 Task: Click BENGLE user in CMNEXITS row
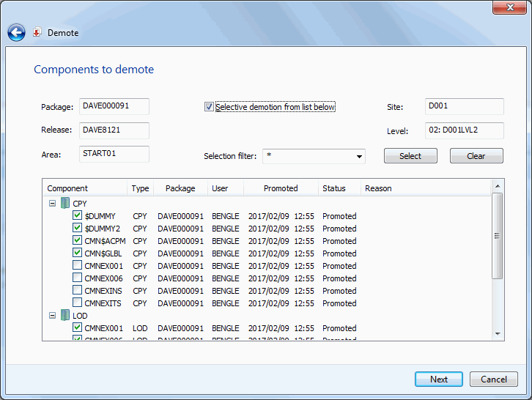click(226, 303)
